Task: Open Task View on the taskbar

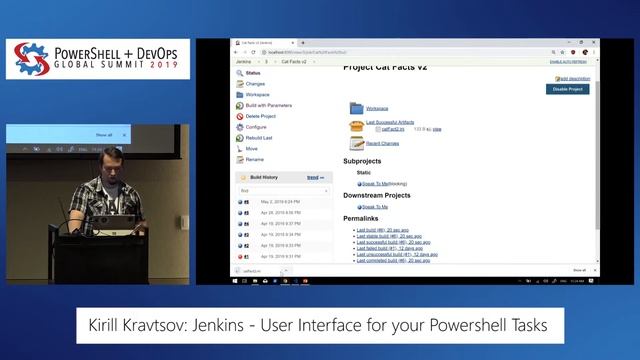Action: click(x=244, y=281)
